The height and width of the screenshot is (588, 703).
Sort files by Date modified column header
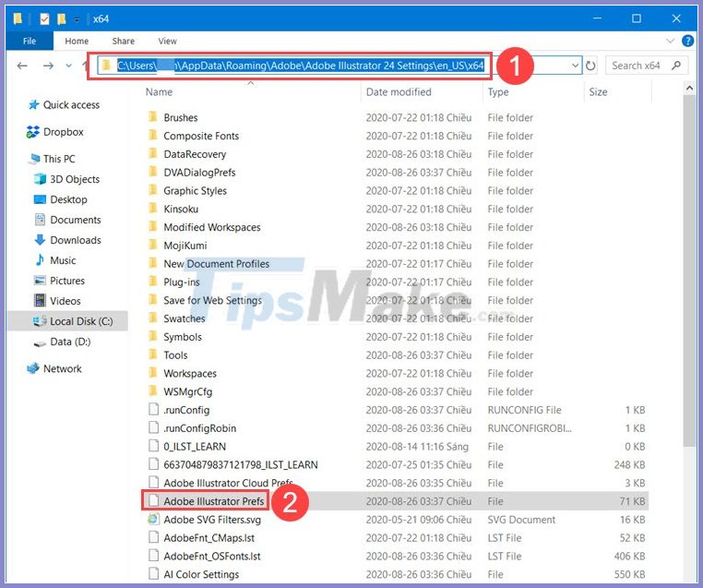click(397, 92)
